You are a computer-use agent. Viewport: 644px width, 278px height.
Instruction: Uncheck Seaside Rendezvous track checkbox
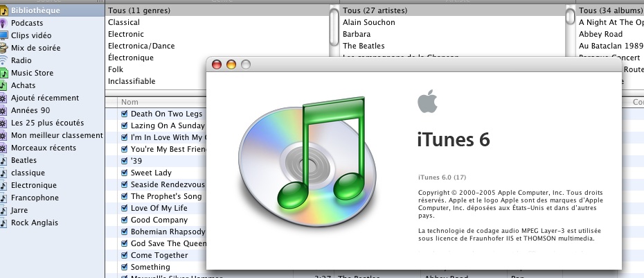tap(125, 184)
